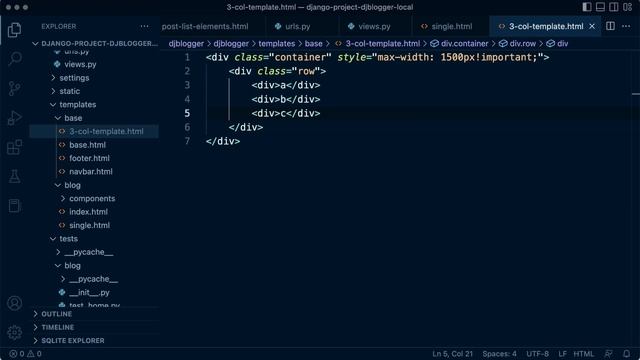
Task: Expand tests blog __pycache__ folder
Action: [93, 279]
